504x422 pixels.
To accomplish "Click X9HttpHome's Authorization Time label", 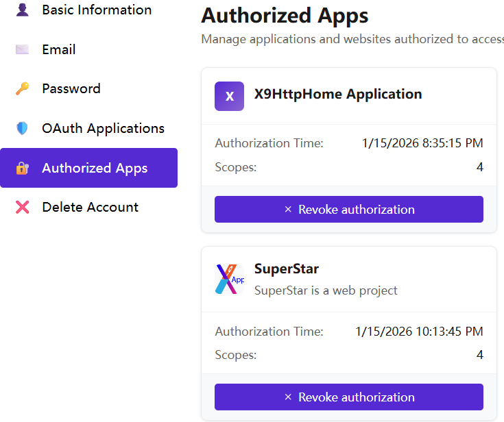I will point(269,143).
